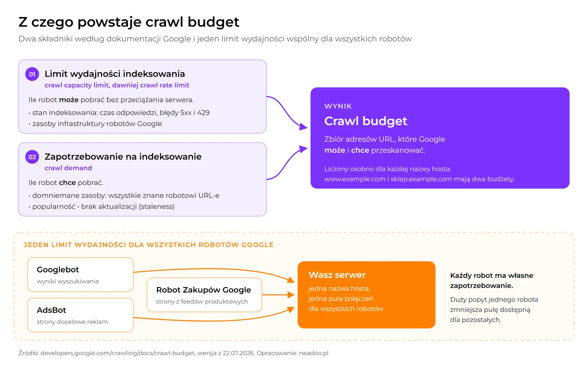Click bullet 'popularność · brak aktualizacji (staleness)'
This screenshot has width=588, height=368.
point(101,206)
